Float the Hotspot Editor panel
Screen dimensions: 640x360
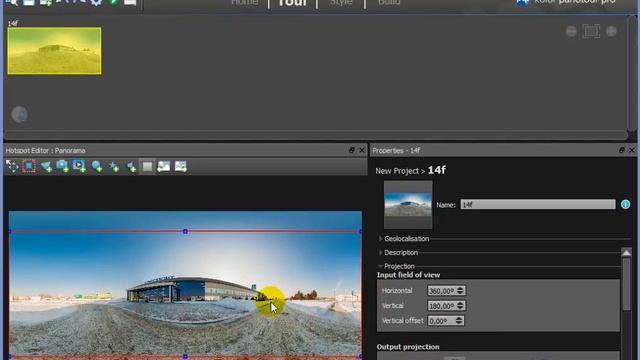pyautogui.click(x=351, y=150)
